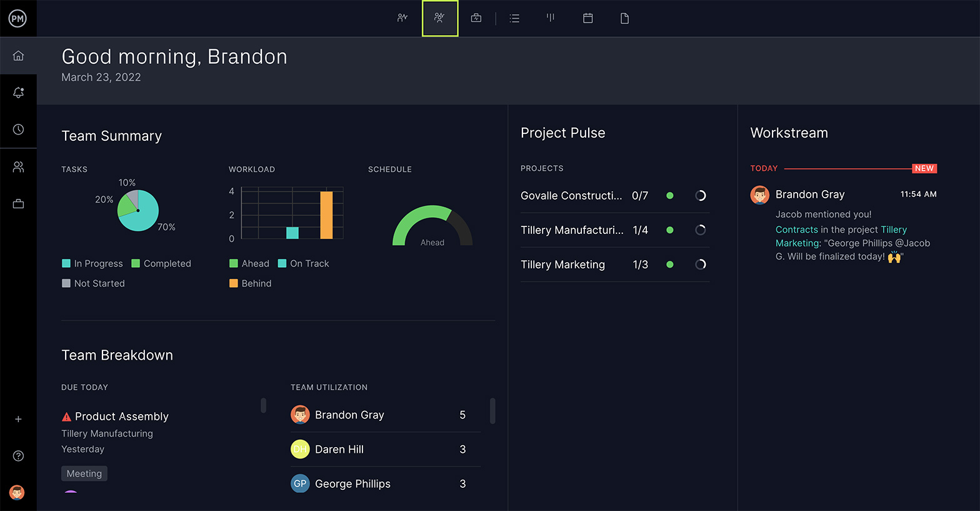Click George Phillips GP avatar
Image resolution: width=980 pixels, height=511 pixels.
pos(301,483)
